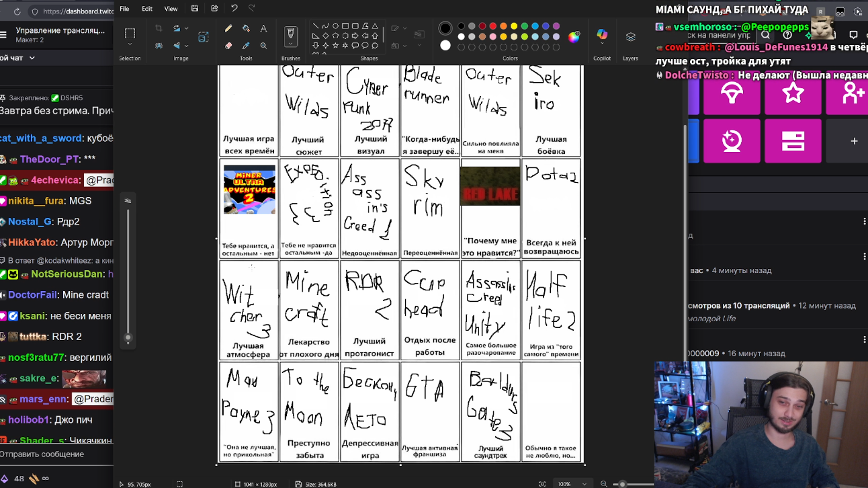Viewport: 868px width, 488px height.
Task: Select the Text tool in Paint
Action: click(263, 29)
